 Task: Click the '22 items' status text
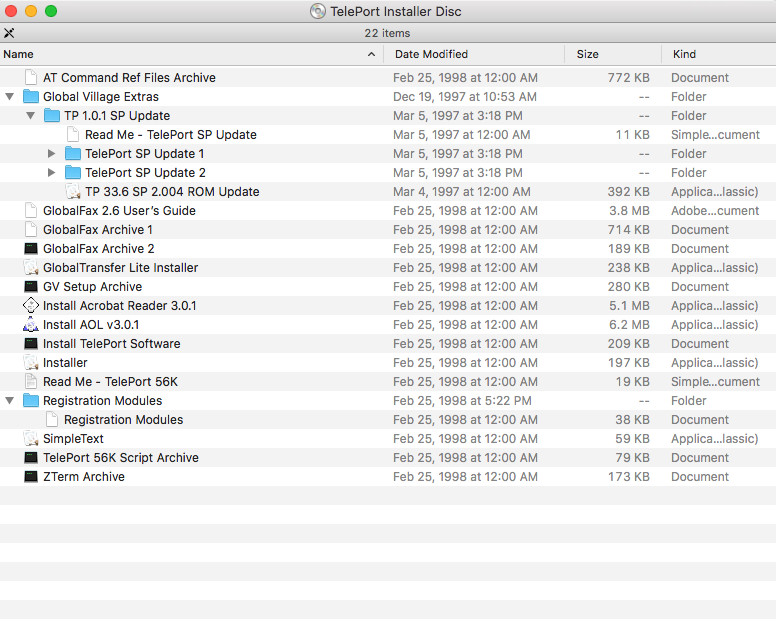[388, 33]
